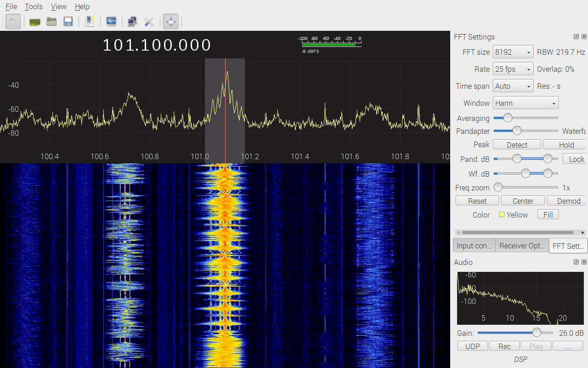Expand the FFT size dropdown
Image resolution: width=588 pixels, height=368 pixels.
(x=513, y=52)
